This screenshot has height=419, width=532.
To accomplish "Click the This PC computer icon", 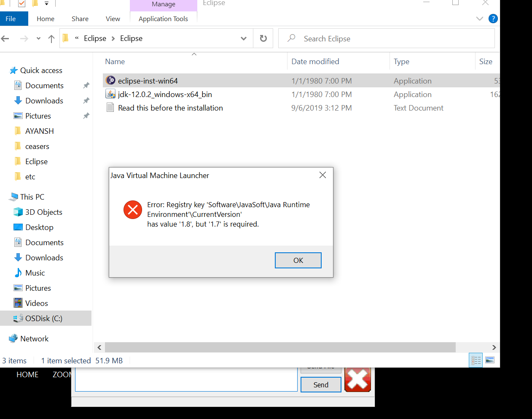I will (14, 197).
